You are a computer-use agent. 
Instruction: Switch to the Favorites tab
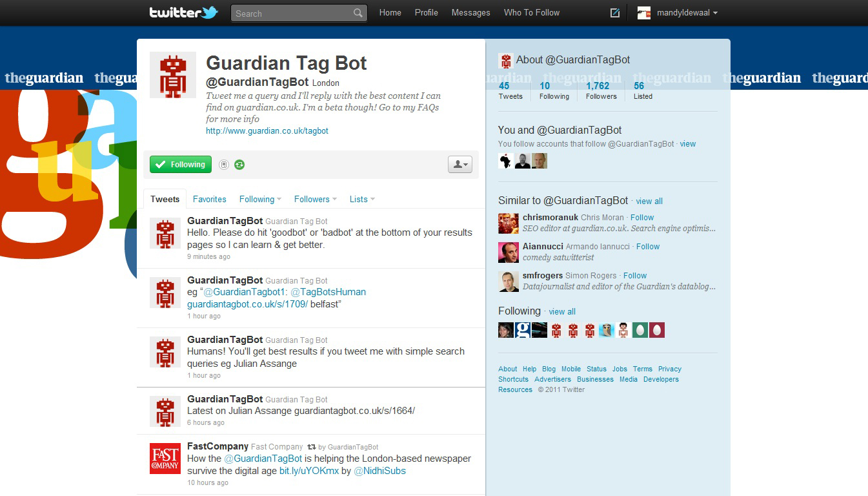[x=210, y=200]
